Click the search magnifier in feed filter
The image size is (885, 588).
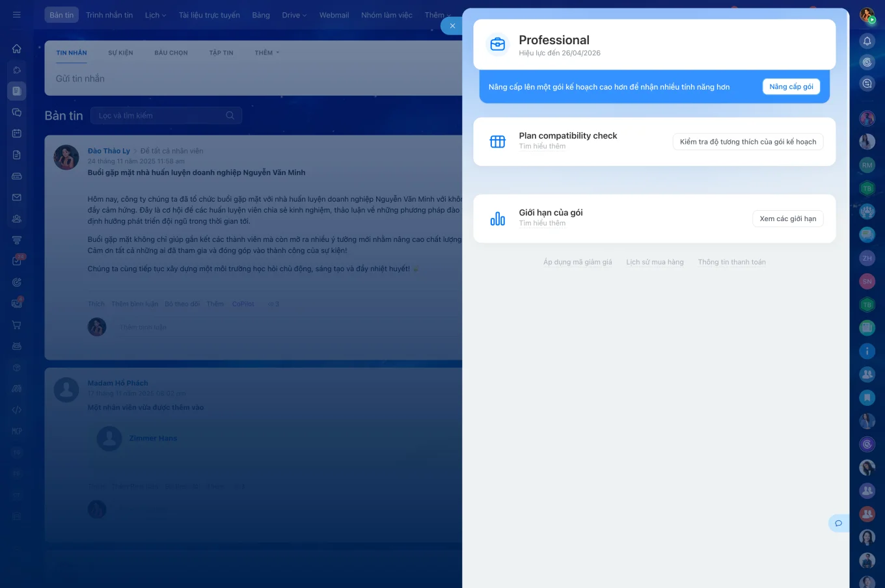click(x=230, y=116)
